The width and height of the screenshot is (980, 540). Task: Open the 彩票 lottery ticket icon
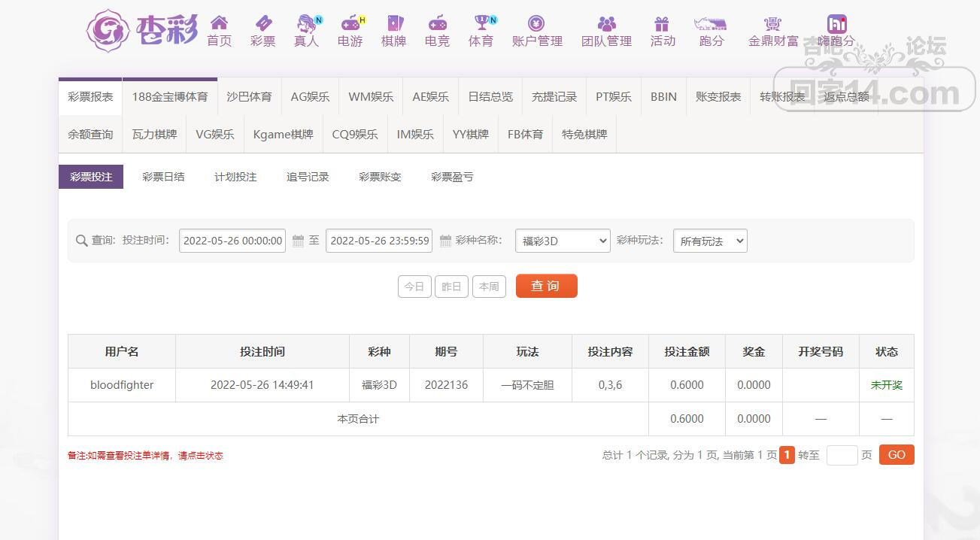pos(262,23)
